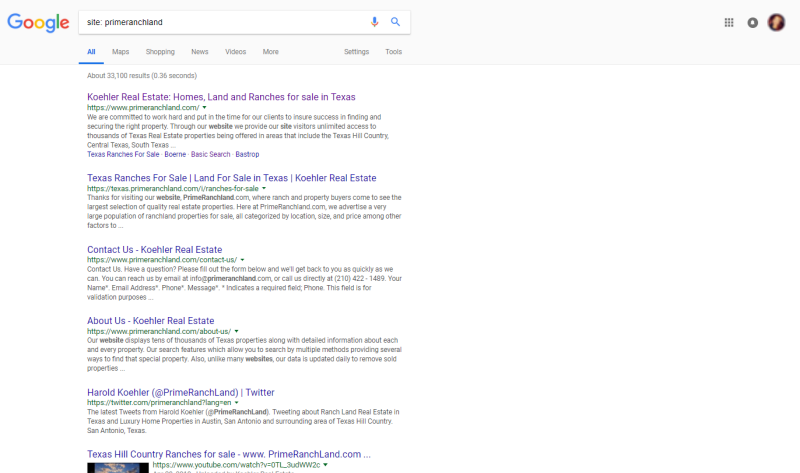The height and width of the screenshot is (473, 800).
Task: Switch to the Videos tab
Action: tap(236, 52)
